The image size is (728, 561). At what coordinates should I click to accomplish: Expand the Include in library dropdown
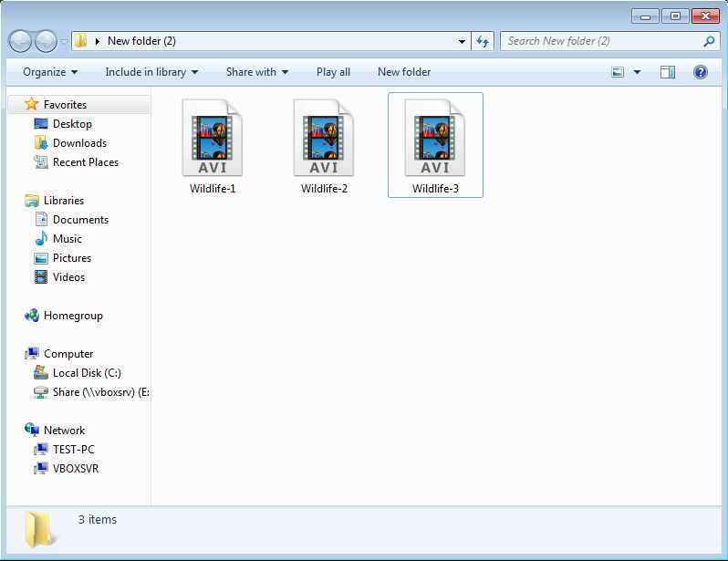pos(151,72)
